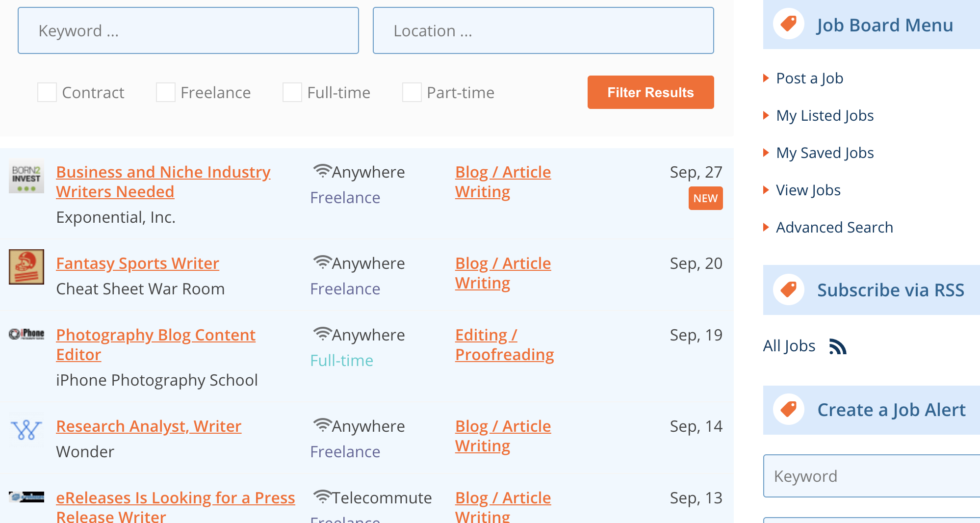Open My Listed Jobs from the menu
980x523 pixels.
pyautogui.click(x=825, y=116)
